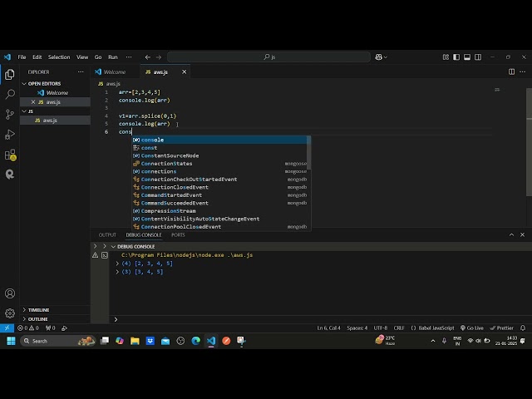Close the bottom panel
Screen dimensions: 532x399
pos(523,234)
